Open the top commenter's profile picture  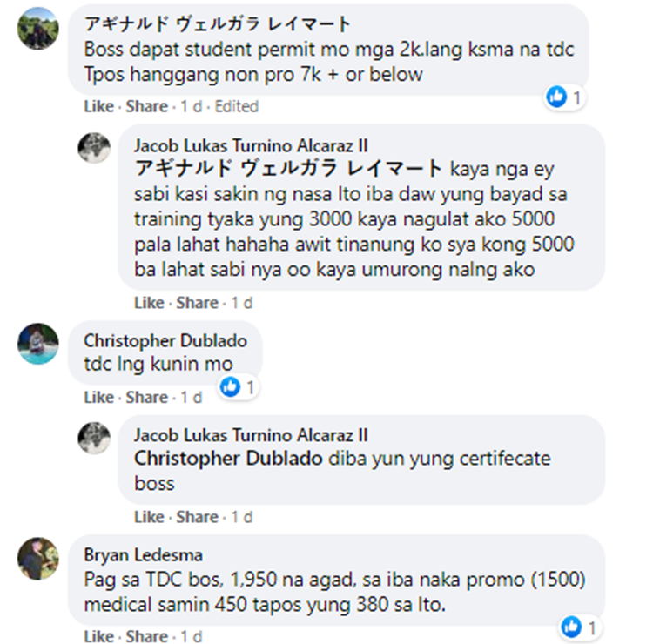(x=38, y=29)
